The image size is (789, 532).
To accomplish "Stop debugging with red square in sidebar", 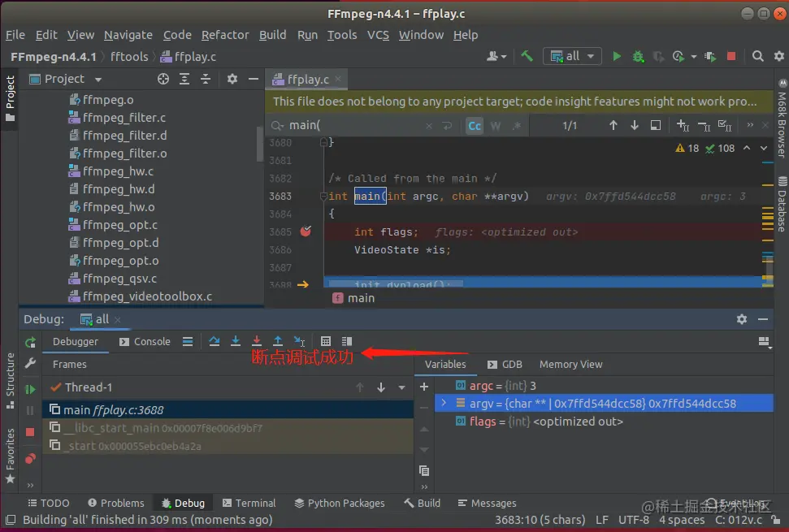I will tap(30, 432).
